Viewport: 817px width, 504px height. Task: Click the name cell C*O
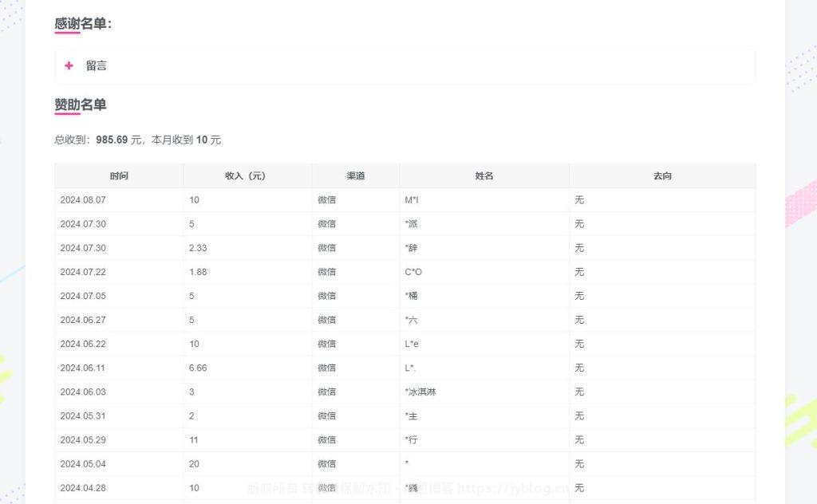[x=413, y=272]
